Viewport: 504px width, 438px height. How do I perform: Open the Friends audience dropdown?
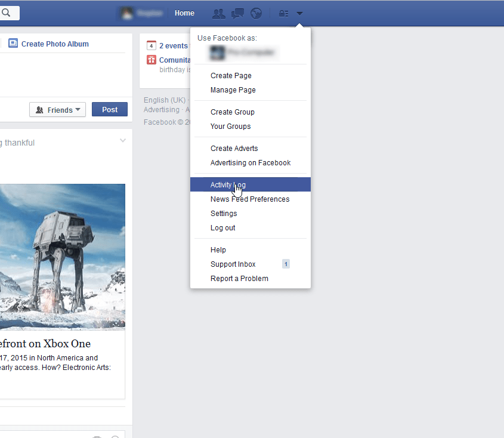pyautogui.click(x=57, y=110)
